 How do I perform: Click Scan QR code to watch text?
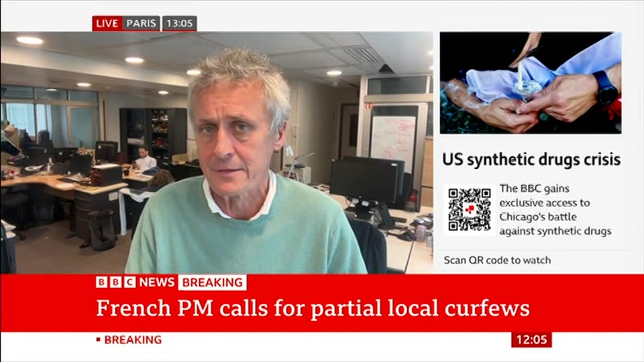coord(497,260)
